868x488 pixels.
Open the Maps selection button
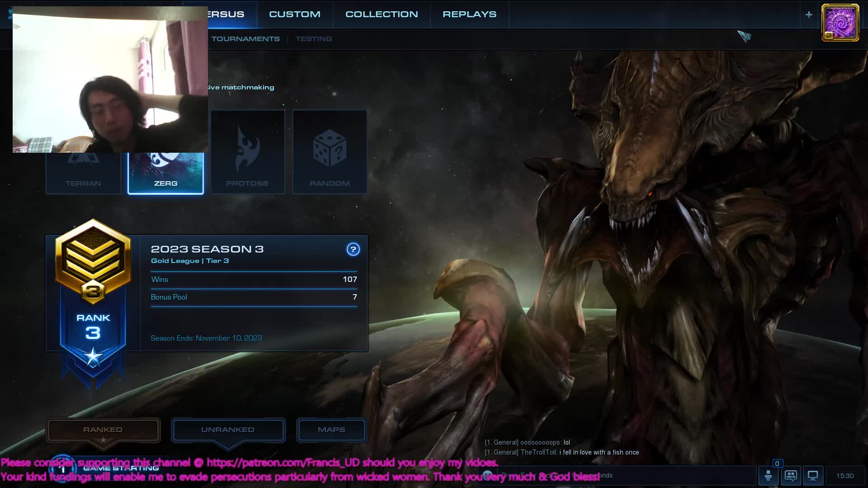coord(331,430)
